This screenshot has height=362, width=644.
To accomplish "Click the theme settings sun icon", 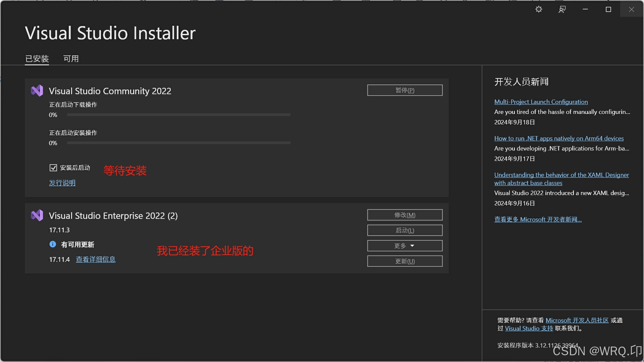I will pyautogui.click(x=539, y=9).
